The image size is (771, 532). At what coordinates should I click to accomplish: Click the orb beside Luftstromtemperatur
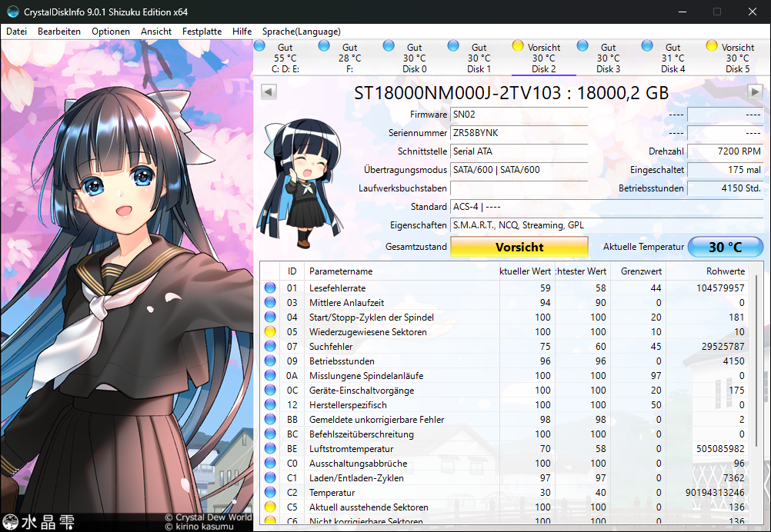coord(270,448)
